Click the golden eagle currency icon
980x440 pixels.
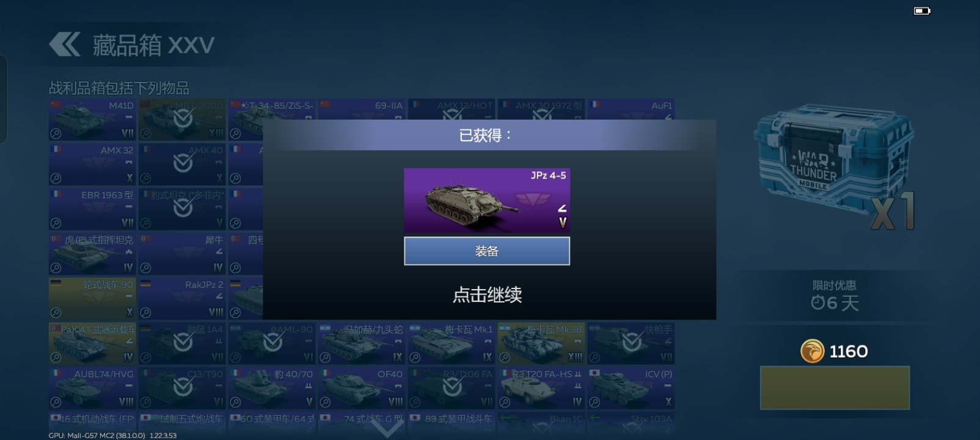click(812, 351)
